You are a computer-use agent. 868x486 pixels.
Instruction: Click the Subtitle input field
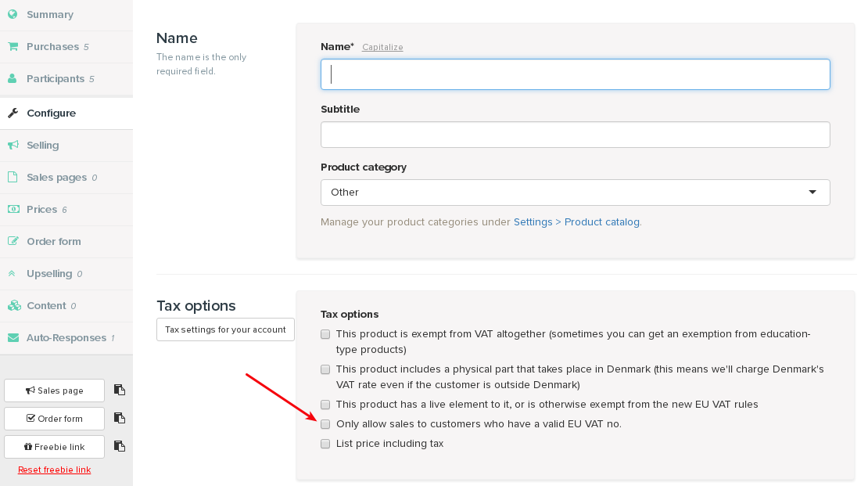coord(576,135)
